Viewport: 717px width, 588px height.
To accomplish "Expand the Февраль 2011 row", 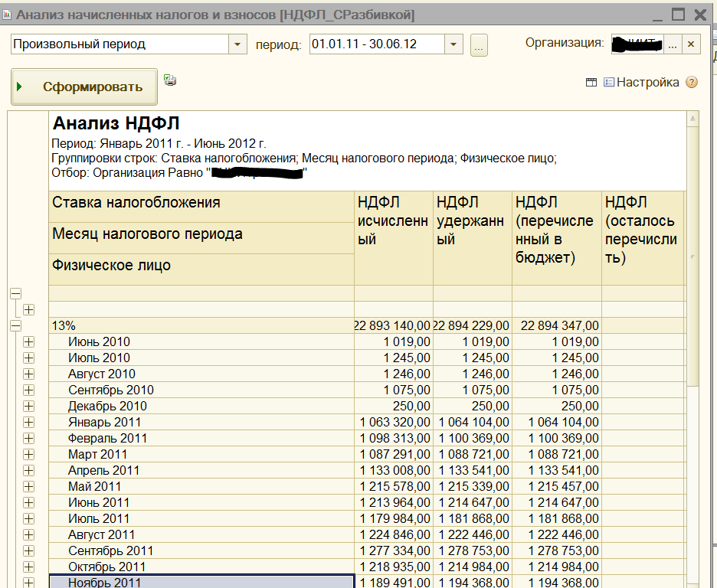I will click(28, 438).
